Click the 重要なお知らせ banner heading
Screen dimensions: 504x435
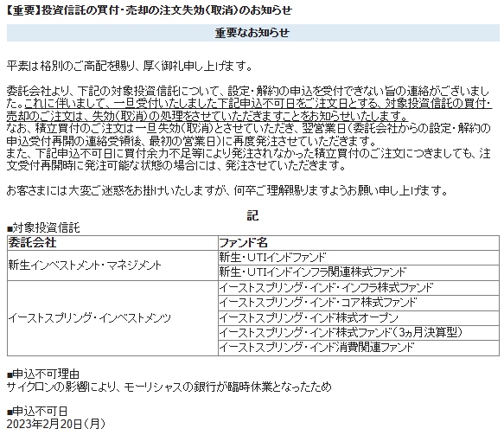tap(253, 33)
